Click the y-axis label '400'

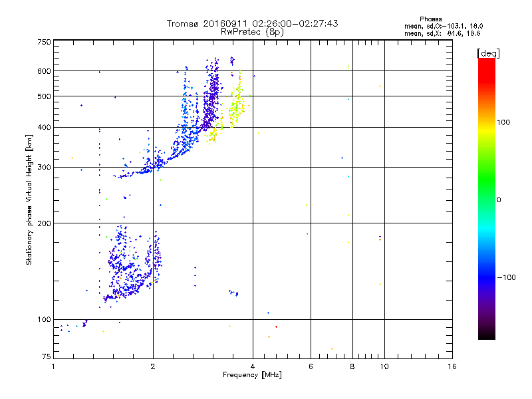[x=44, y=128]
